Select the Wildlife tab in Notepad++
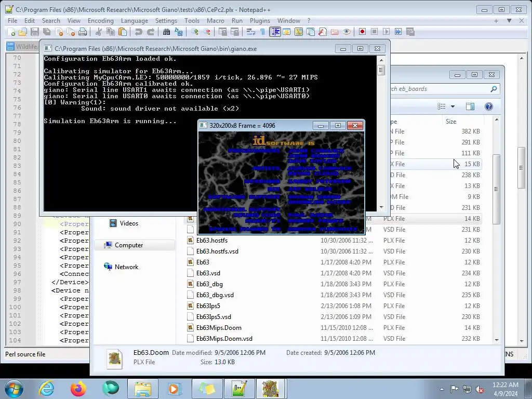 (22, 46)
